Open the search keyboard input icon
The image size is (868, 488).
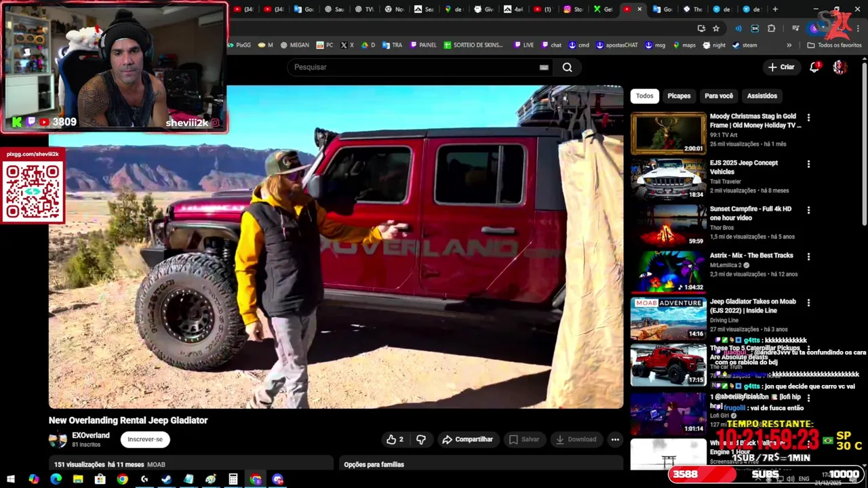coord(544,67)
